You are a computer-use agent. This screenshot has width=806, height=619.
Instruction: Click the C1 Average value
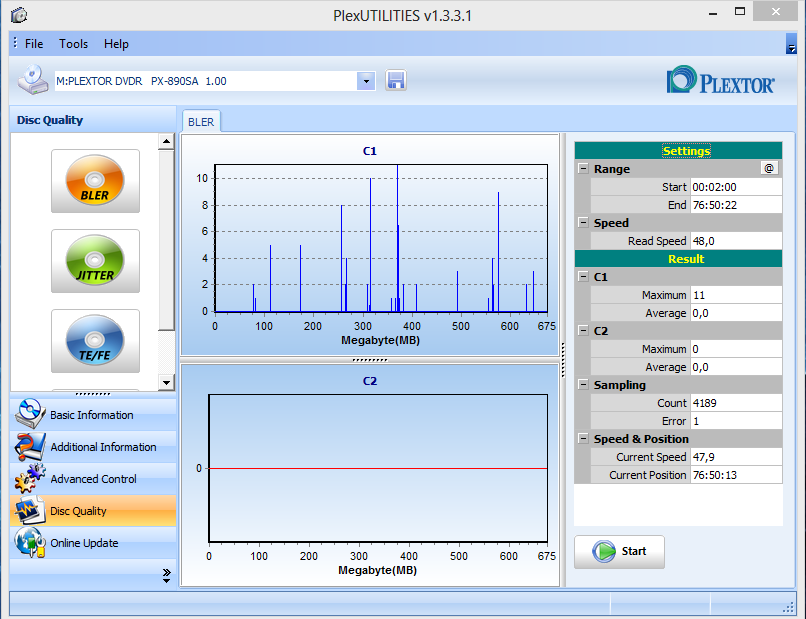[x=736, y=313]
